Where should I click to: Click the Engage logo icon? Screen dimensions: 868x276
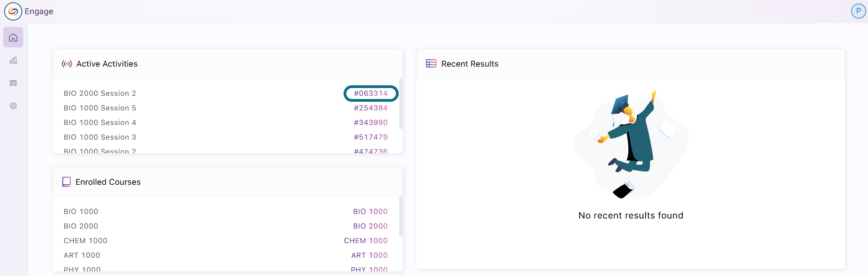coord(13,11)
